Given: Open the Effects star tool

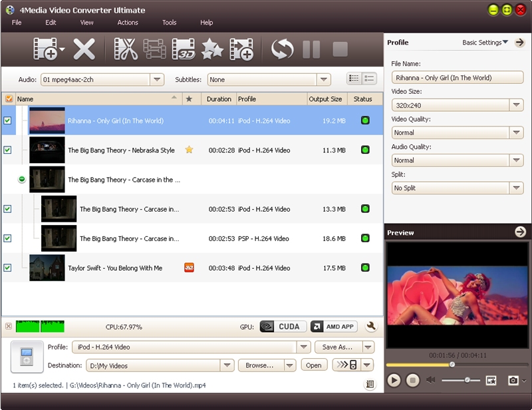Looking at the screenshot, I should [x=212, y=49].
